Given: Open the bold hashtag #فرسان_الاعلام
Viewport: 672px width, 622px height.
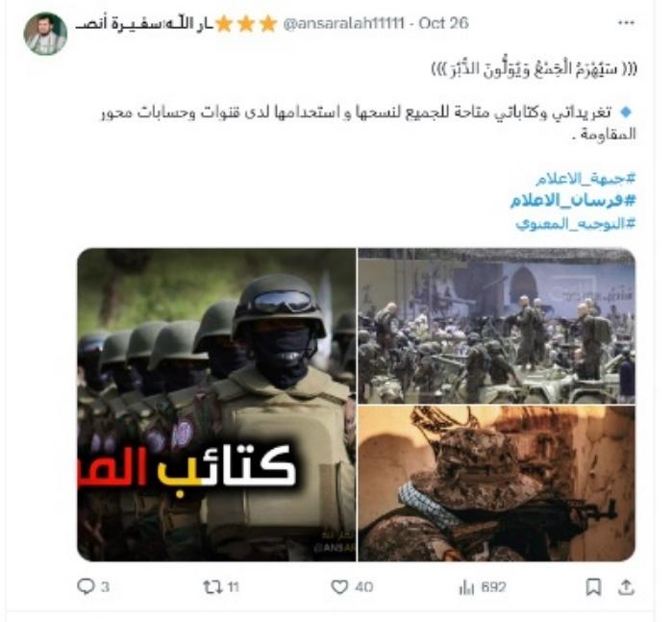Looking at the screenshot, I should click(573, 200).
